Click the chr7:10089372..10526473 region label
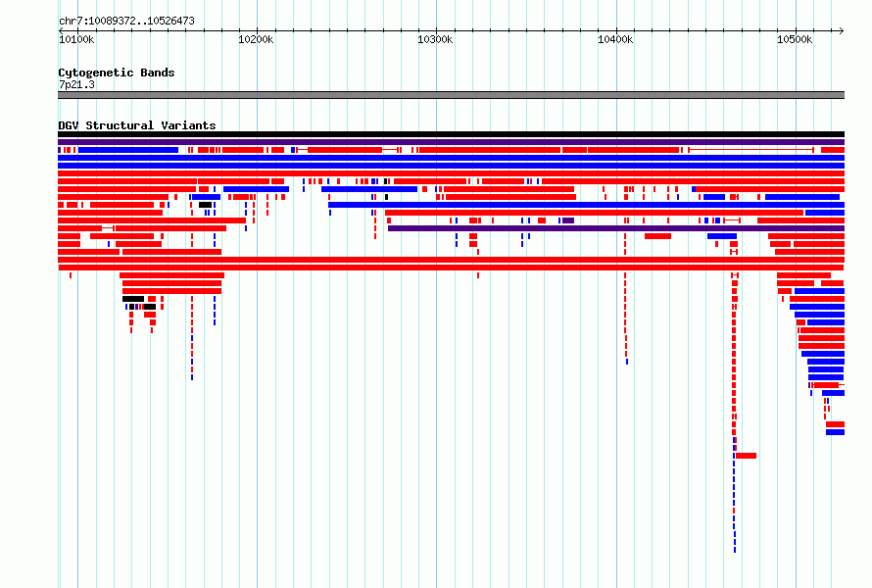This screenshot has height=588, width=872. point(126,22)
